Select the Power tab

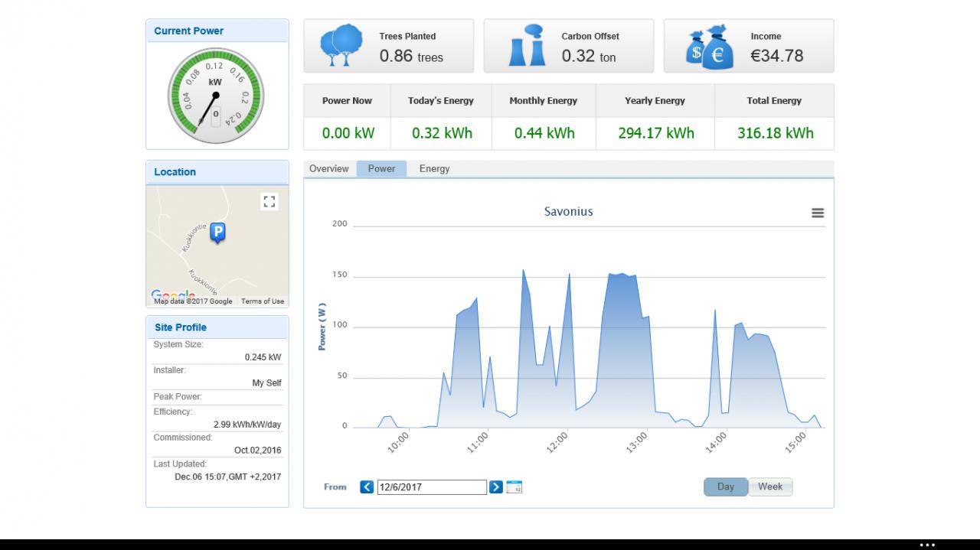tap(381, 169)
